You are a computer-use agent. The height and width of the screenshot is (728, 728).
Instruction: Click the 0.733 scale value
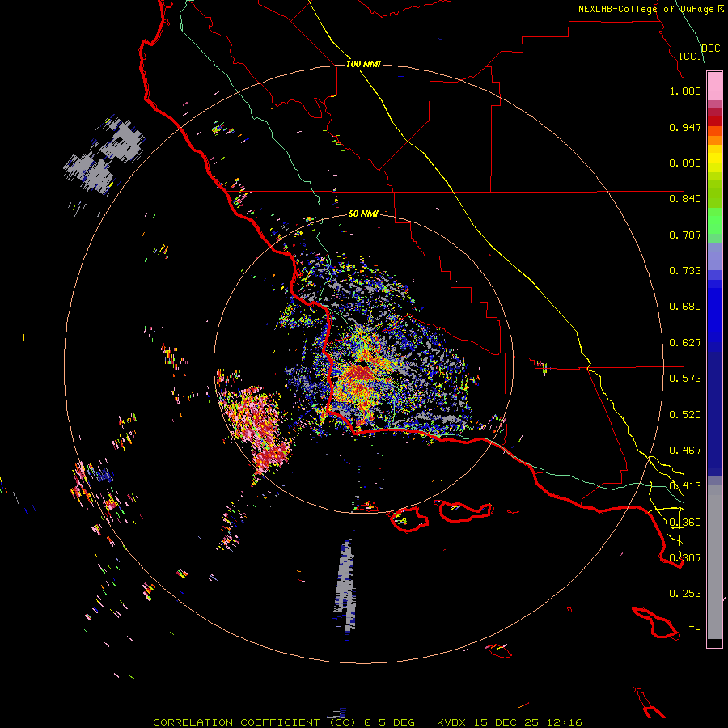pyautogui.click(x=685, y=271)
